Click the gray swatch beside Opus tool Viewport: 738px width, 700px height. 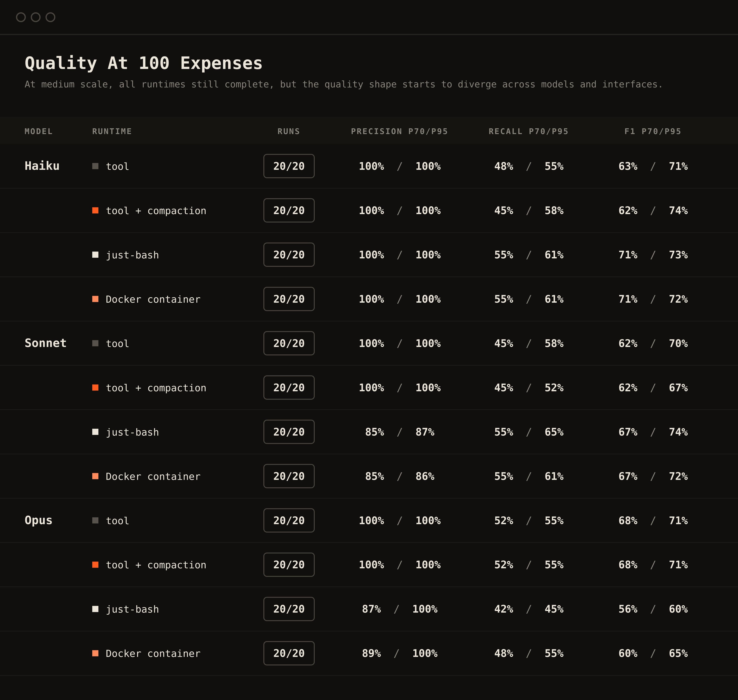pos(96,520)
